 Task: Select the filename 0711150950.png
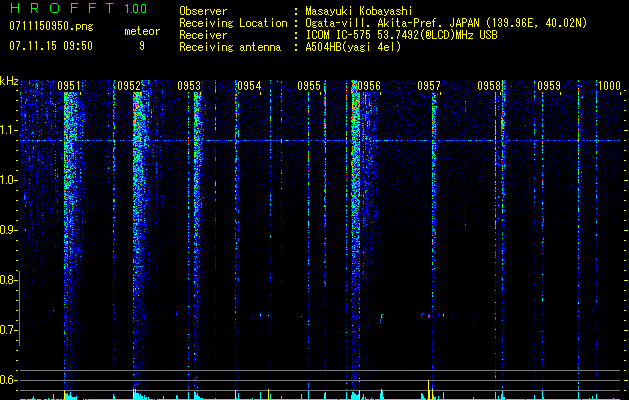[x=51, y=26]
